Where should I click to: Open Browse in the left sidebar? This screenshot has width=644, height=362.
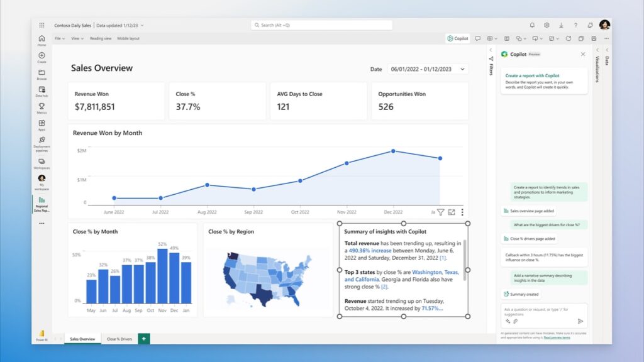tap(42, 74)
